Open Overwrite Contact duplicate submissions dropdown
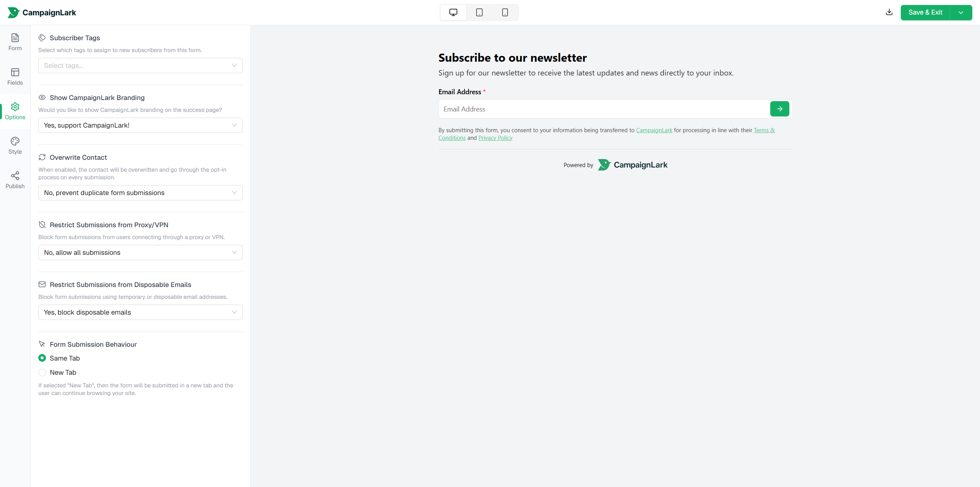The height and width of the screenshot is (487, 980). 140,193
